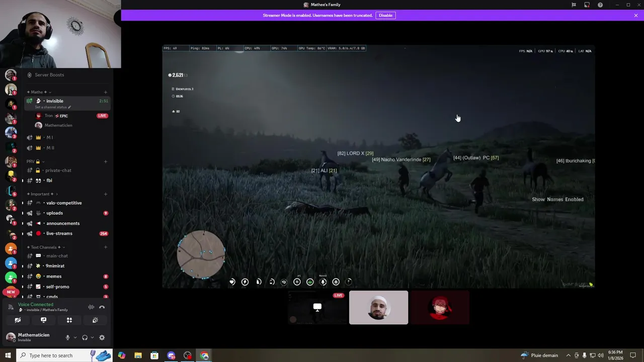Join the M II voice channel
This screenshot has height=362, width=644.
click(67, 148)
